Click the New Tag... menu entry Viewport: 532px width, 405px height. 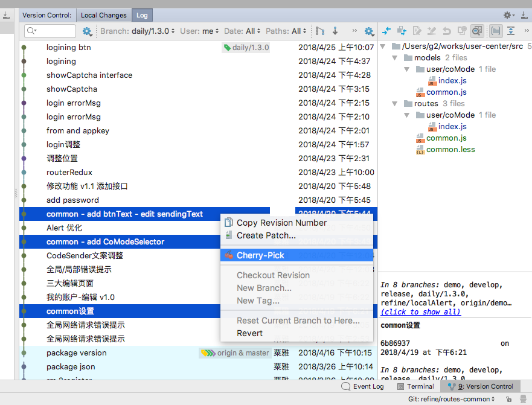pyautogui.click(x=296, y=301)
